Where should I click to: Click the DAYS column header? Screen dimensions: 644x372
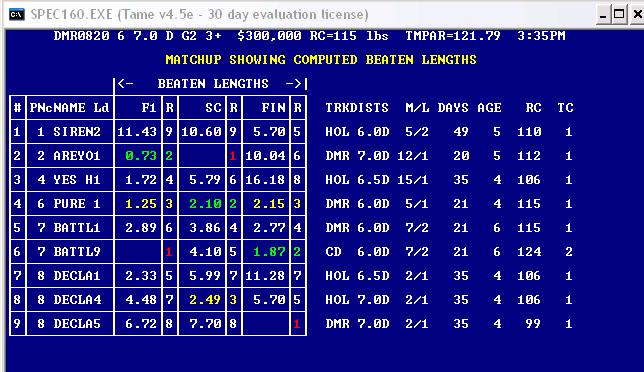[x=453, y=108]
